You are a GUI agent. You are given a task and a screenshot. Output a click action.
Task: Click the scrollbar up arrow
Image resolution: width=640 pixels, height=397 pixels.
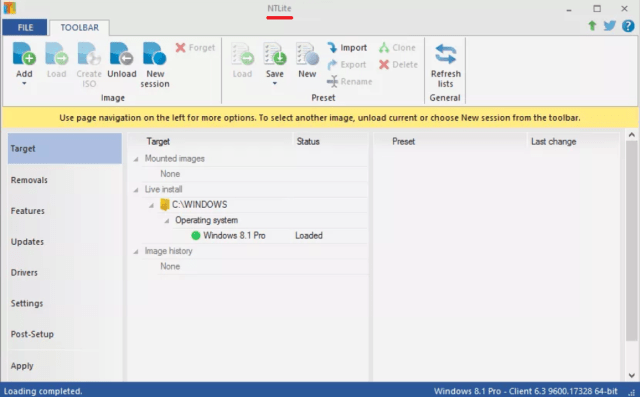pyautogui.click(x=632, y=135)
